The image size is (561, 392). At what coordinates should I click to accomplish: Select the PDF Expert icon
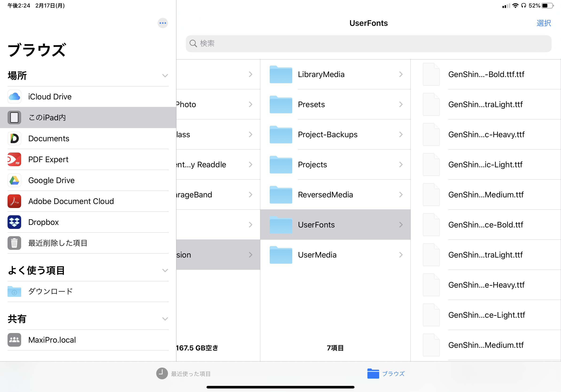click(x=14, y=159)
